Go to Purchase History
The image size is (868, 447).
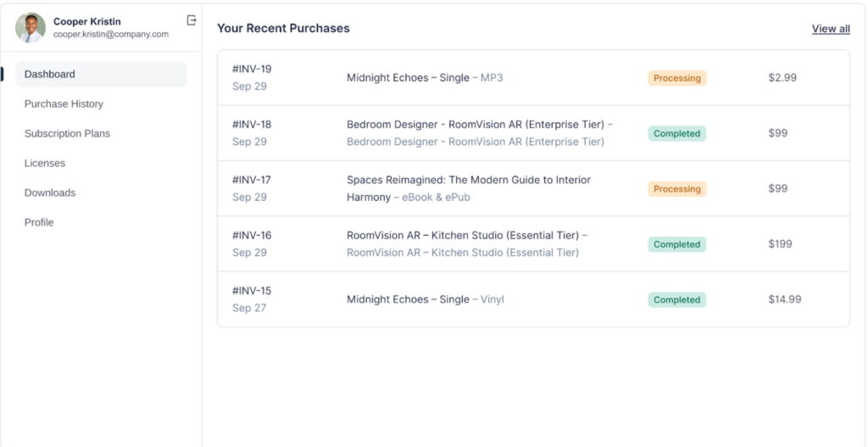point(64,104)
